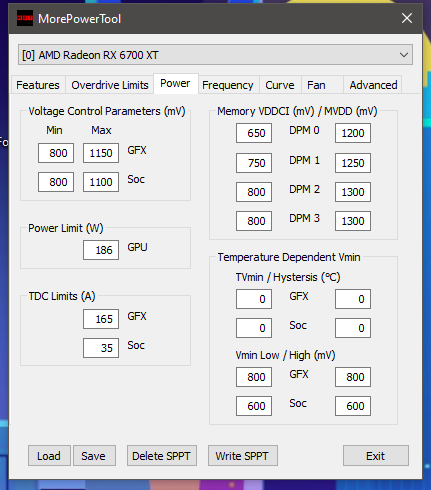Switch to the Features tab
This screenshot has width=431, height=490.
tap(38, 85)
